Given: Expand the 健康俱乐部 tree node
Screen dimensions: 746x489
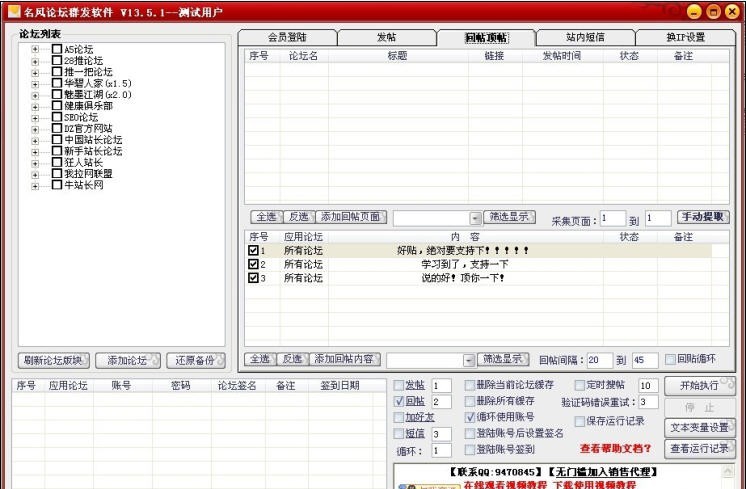Looking at the screenshot, I should [x=35, y=107].
